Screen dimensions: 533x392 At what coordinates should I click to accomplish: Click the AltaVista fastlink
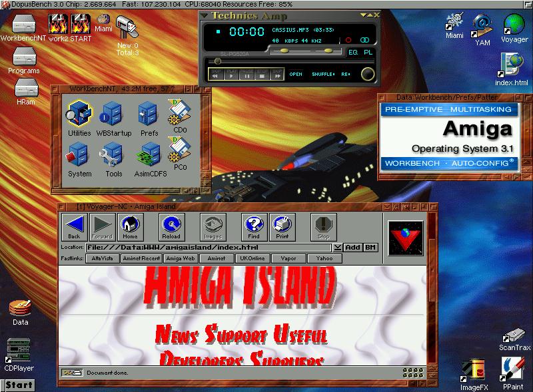click(x=101, y=259)
